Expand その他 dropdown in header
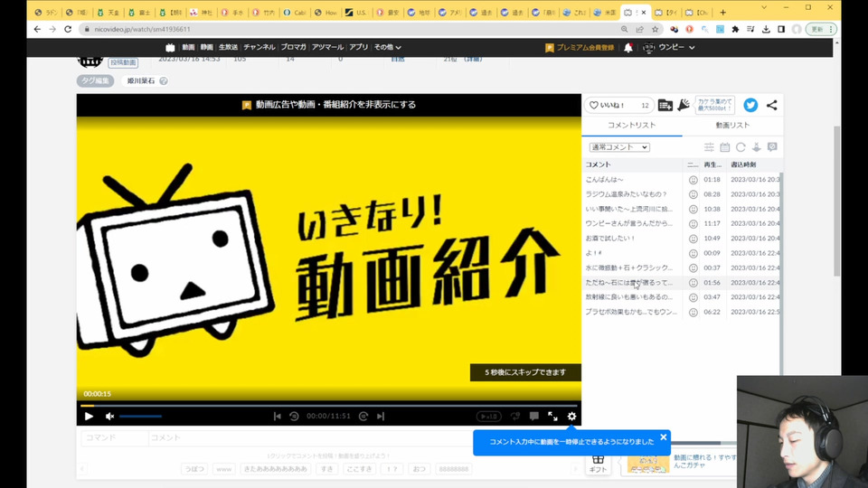 click(x=387, y=47)
